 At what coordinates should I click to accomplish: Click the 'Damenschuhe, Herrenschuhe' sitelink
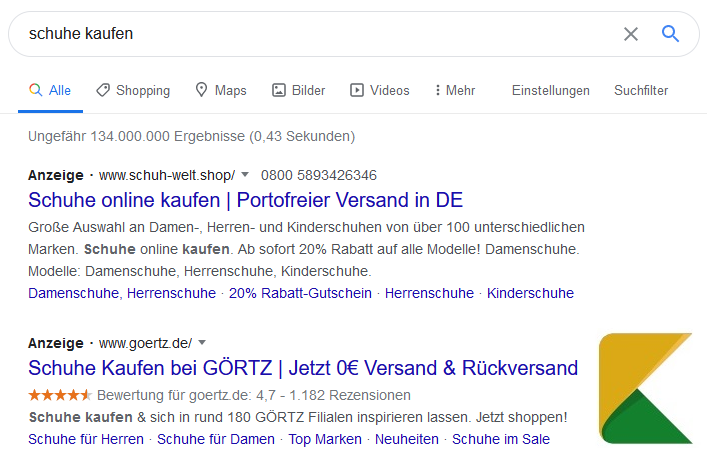[122, 293]
